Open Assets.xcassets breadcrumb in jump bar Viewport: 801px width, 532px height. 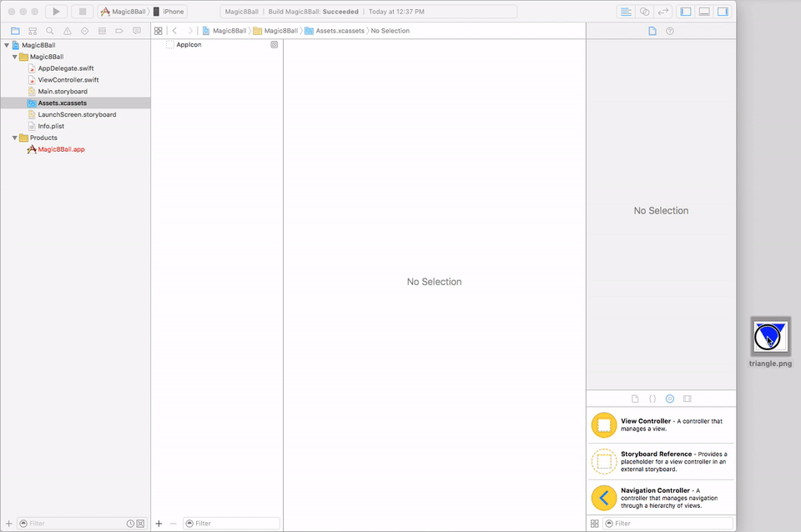coord(335,31)
